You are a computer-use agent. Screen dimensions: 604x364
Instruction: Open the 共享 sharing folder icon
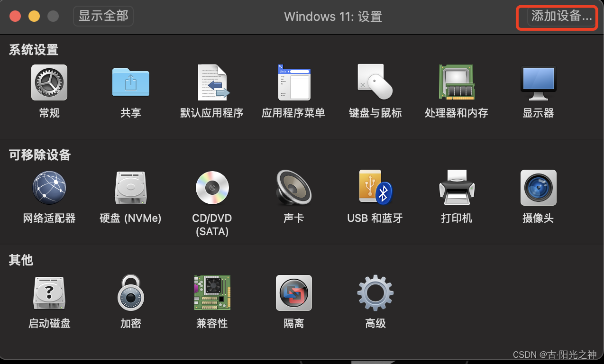click(130, 82)
